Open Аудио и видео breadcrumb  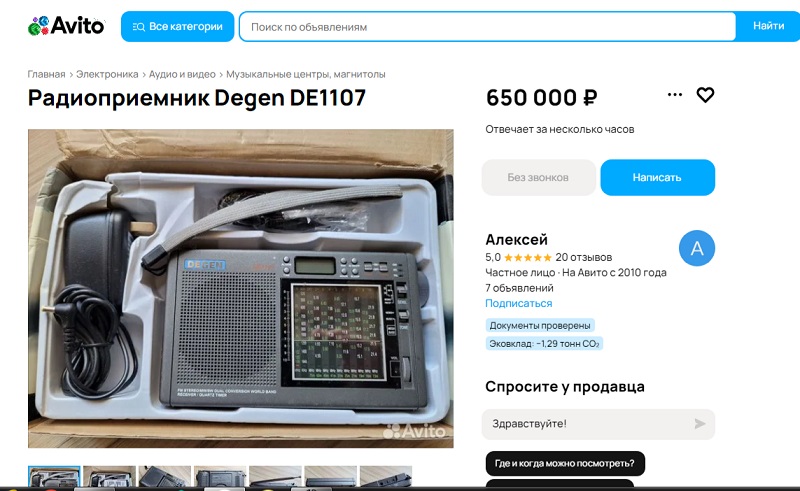pyautogui.click(x=182, y=74)
